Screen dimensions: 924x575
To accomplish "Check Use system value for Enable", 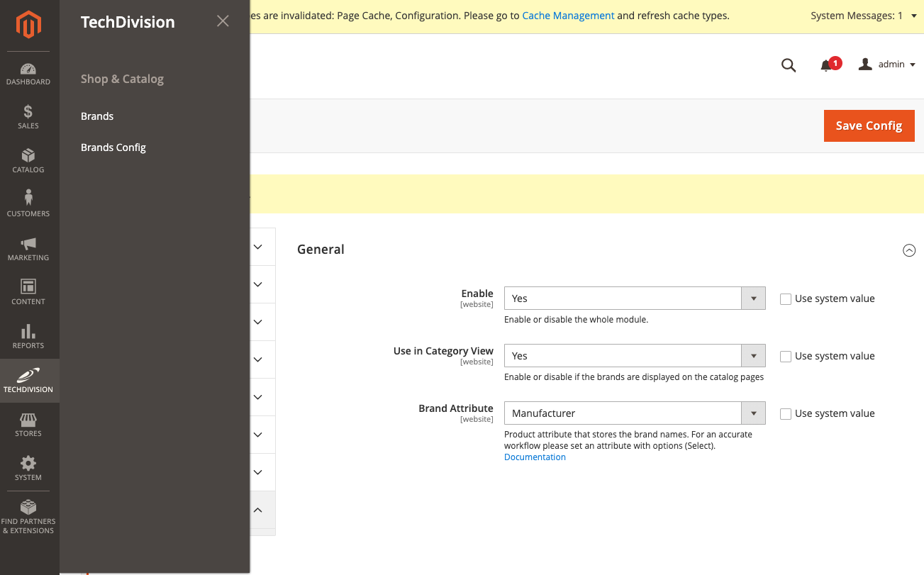I will [786, 299].
